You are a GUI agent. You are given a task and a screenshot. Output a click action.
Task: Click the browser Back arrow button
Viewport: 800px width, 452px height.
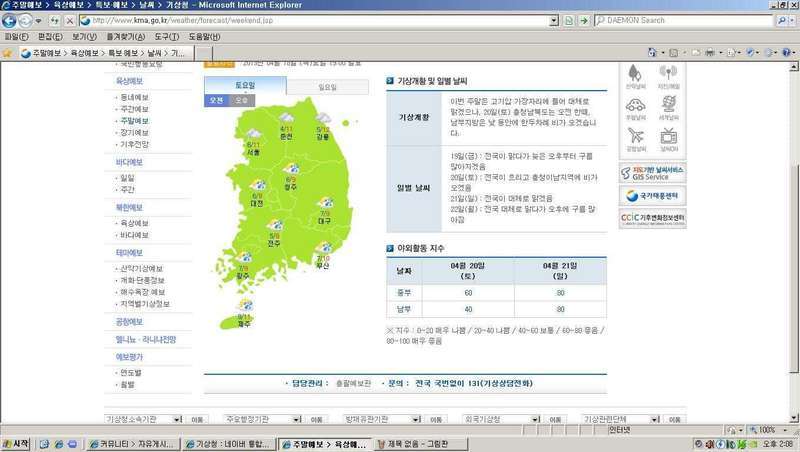point(9,21)
